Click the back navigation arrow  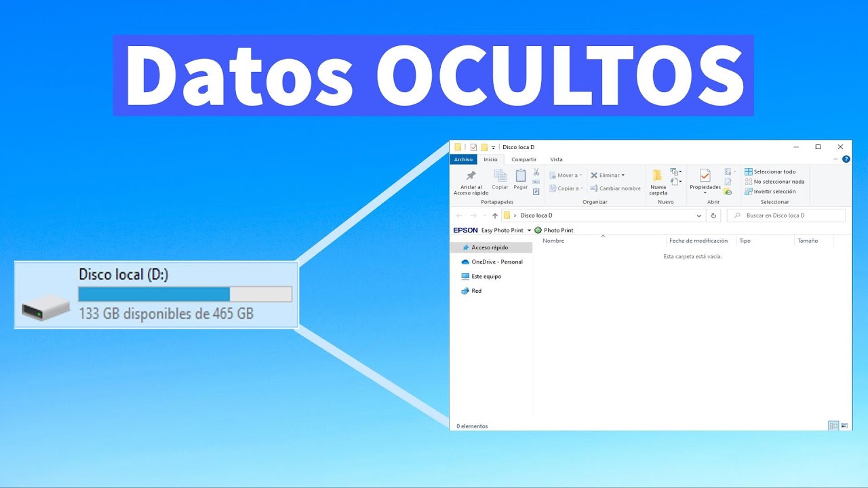459,216
